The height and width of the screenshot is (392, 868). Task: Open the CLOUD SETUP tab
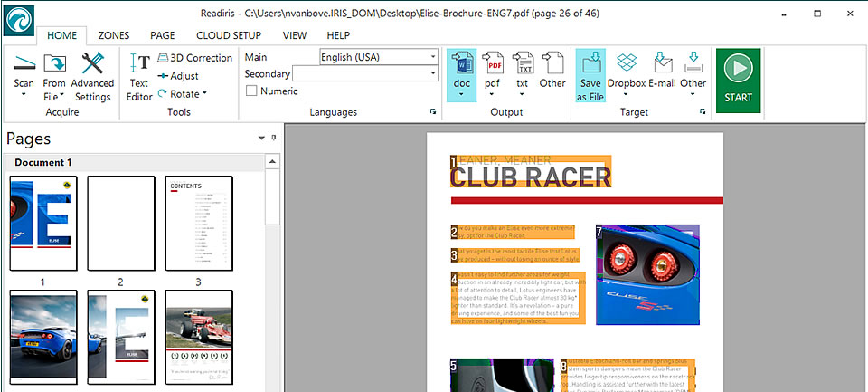229,35
